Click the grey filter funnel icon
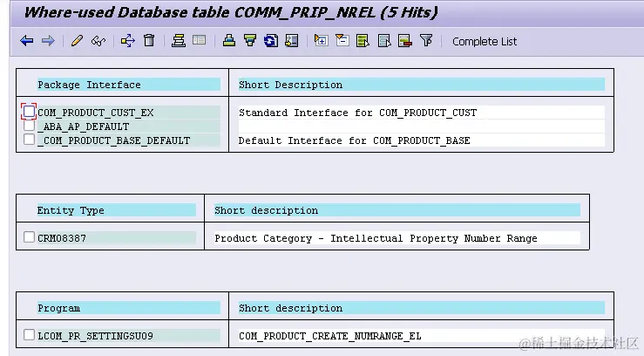This screenshot has width=644, height=356. (426, 40)
